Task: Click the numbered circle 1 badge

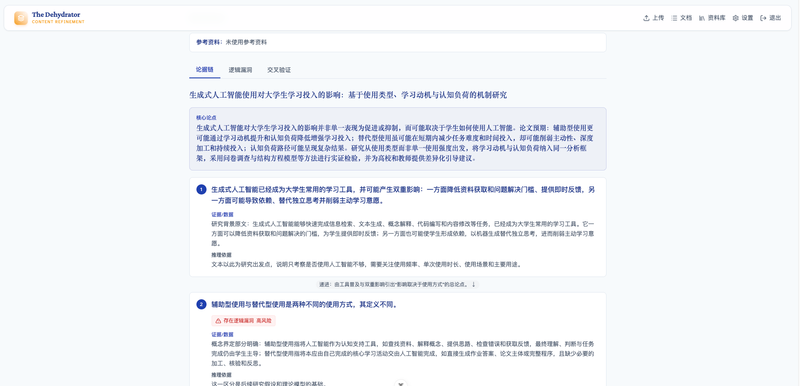Action: 201,190
